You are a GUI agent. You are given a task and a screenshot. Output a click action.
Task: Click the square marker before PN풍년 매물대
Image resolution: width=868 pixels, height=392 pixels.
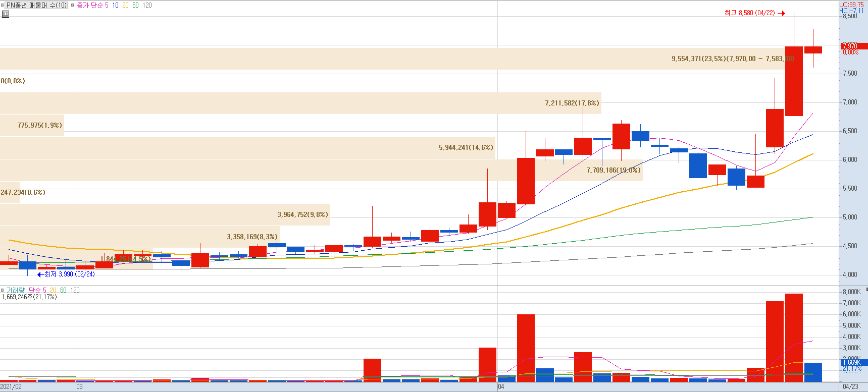click(3, 5)
